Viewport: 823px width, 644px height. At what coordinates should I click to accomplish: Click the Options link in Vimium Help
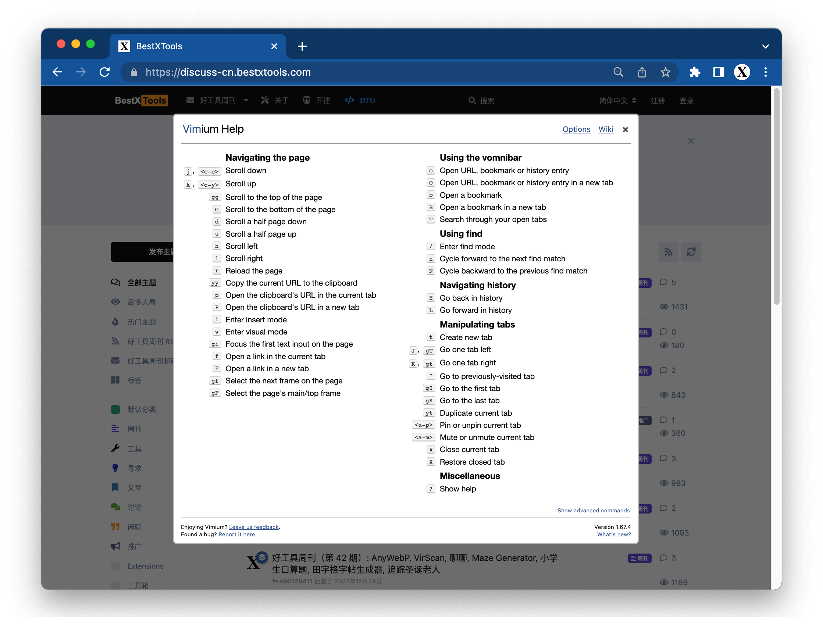click(x=576, y=129)
